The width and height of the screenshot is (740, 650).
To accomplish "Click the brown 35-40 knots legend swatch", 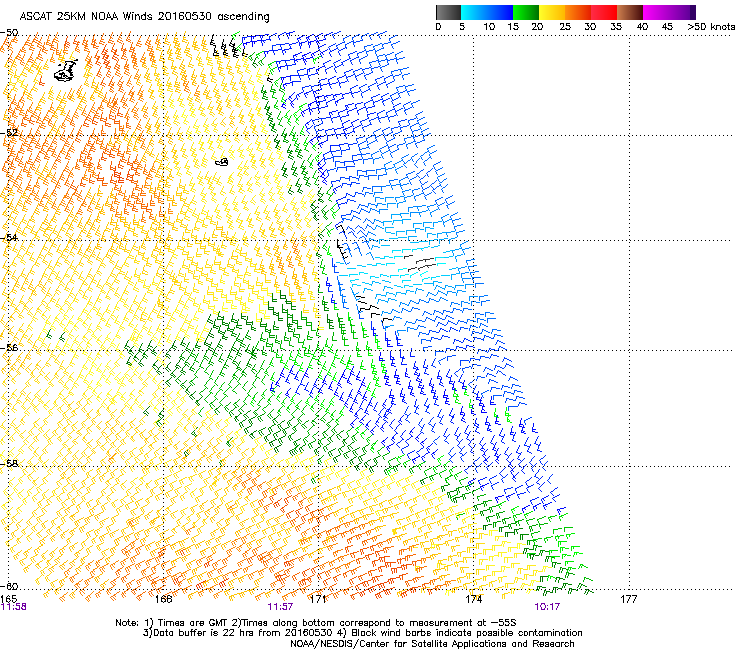I will [630, 12].
